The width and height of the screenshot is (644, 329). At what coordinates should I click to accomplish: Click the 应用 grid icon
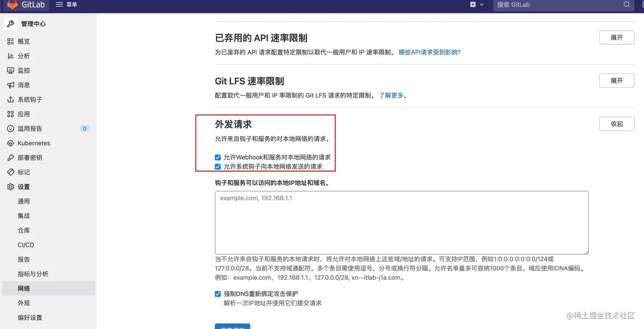(x=11, y=114)
